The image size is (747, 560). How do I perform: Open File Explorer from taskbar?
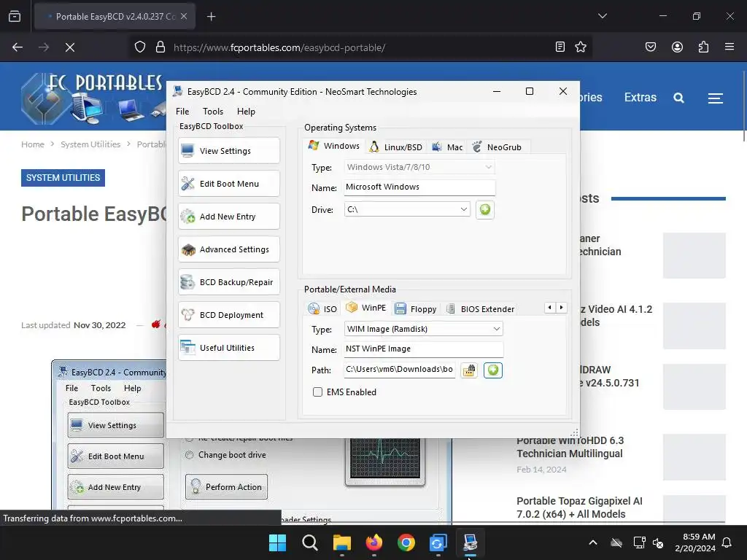coord(341,542)
